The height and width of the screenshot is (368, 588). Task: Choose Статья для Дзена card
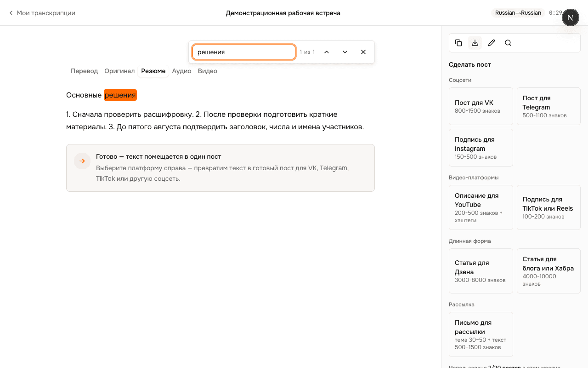[481, 271]
